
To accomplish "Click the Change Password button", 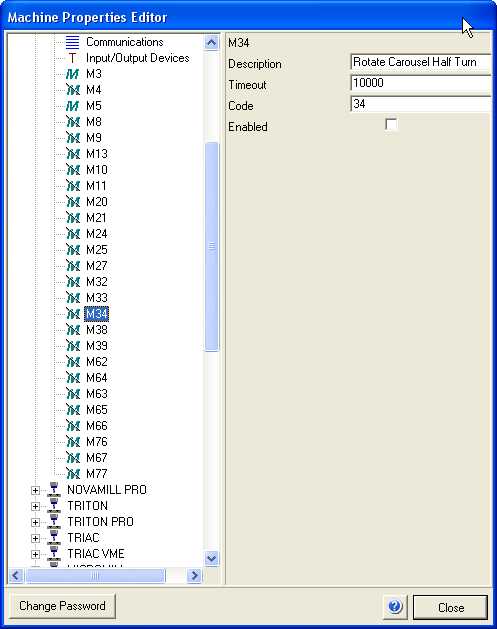I will 62,606.
